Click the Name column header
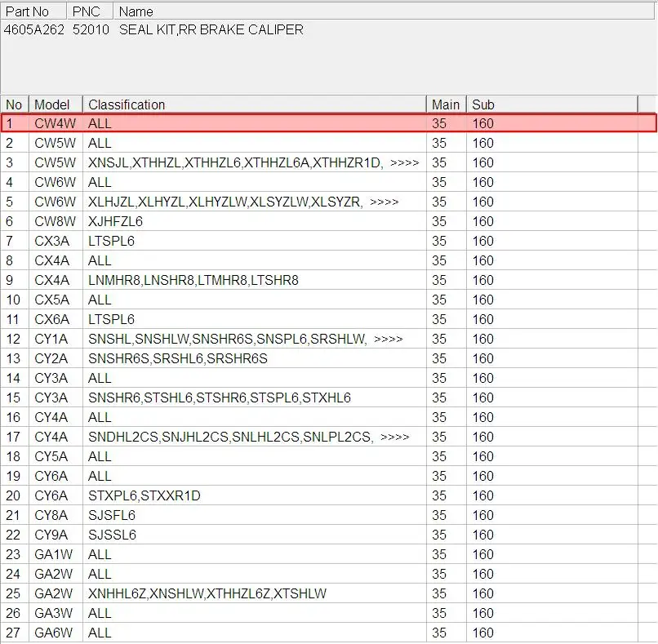The height and width of the screenshot is (644, 658). coord(384,11)
